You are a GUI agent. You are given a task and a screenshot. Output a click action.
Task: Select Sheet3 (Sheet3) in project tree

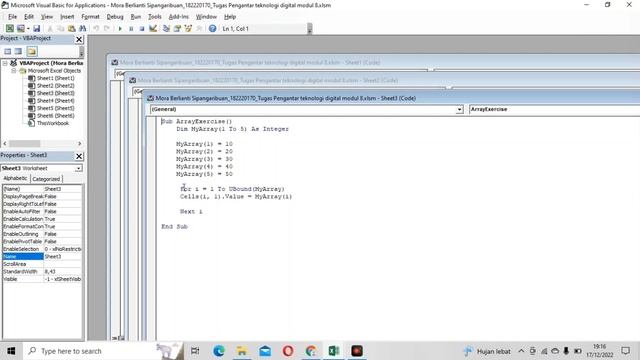coord(56,93)
